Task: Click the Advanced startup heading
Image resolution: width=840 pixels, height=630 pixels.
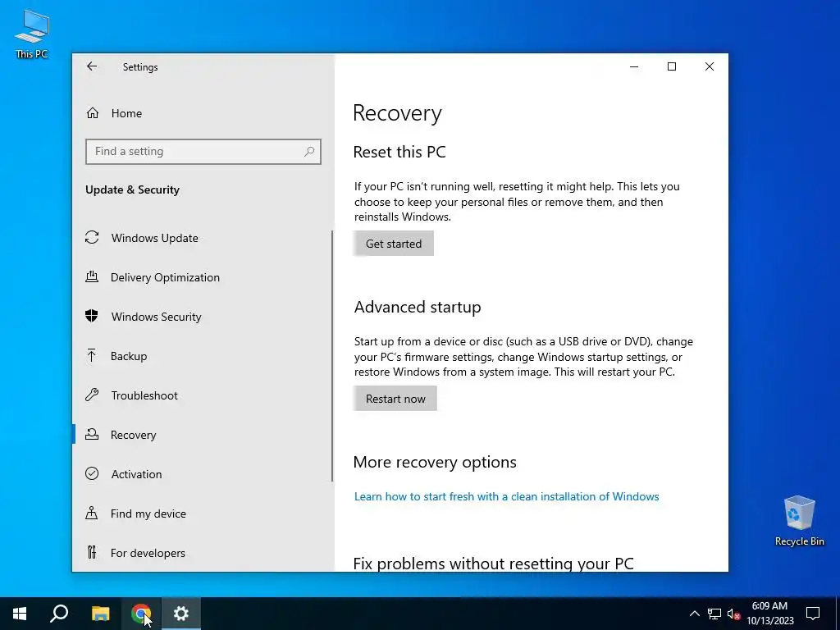Action: click(418, 307)
